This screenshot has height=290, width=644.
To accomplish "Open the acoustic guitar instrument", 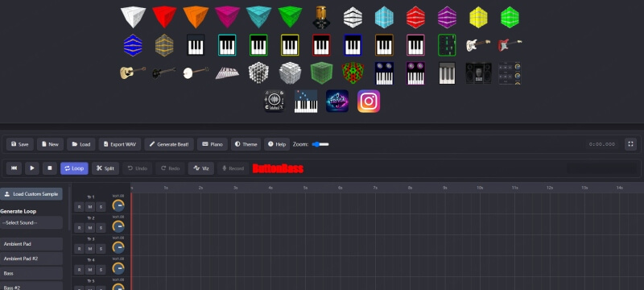I will (133, 72).
